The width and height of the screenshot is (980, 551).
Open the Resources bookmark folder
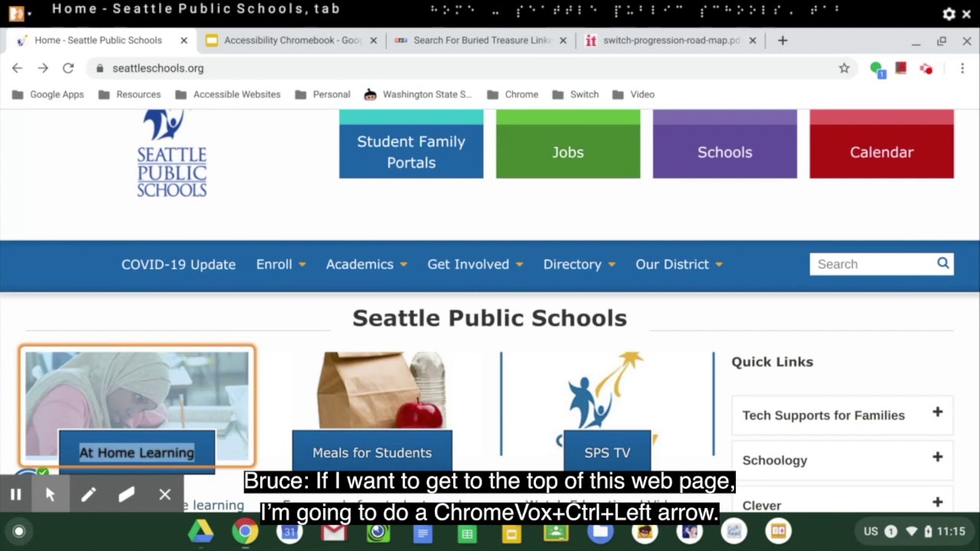[x=129, y=94]
